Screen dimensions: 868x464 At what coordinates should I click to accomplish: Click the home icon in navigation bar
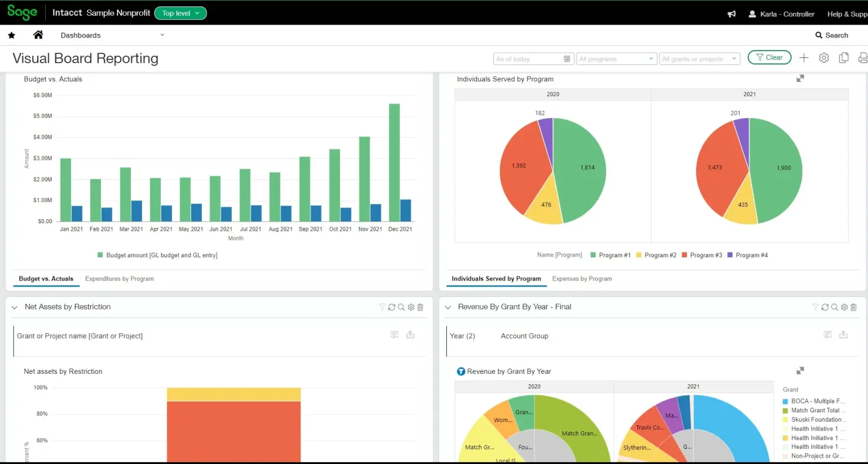tap(38, 35)
